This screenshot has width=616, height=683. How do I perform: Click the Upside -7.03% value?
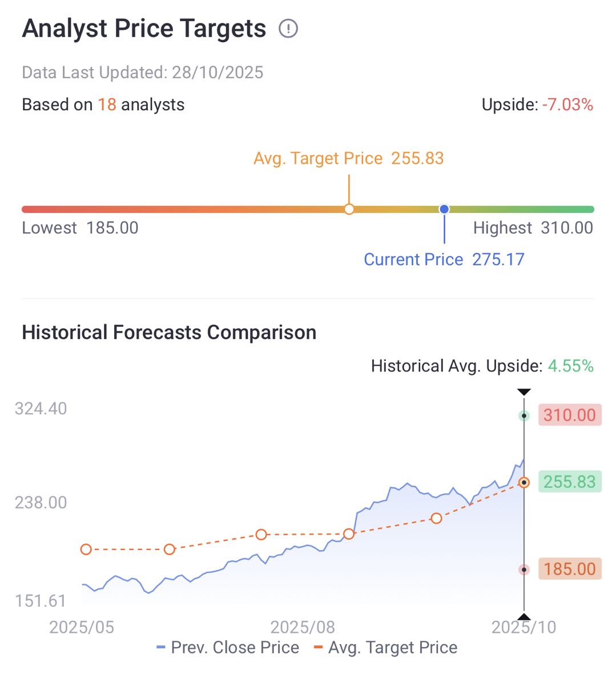pos(567,105)
